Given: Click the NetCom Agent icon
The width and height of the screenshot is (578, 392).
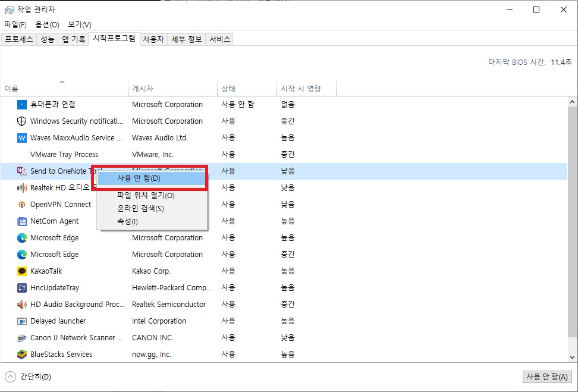Looking at the screenshot, I should [x=22, y=221].
